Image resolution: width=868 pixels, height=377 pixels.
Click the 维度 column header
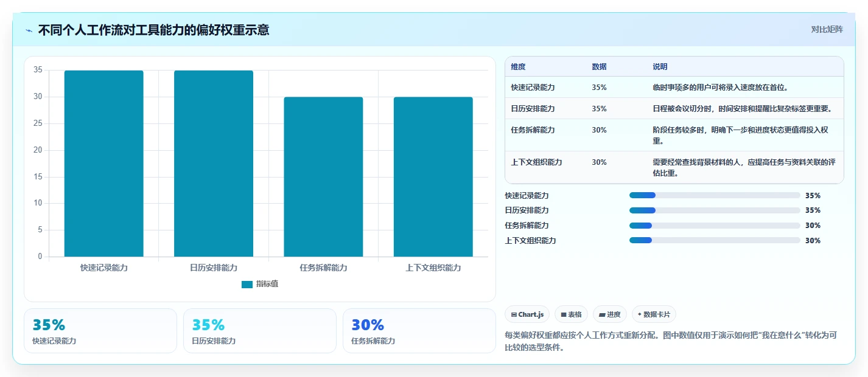(519, 67)
